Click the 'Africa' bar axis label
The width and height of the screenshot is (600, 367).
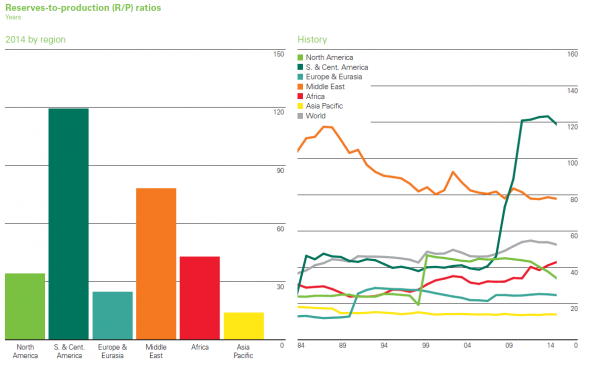pyautogui.click(x=200, y=347)
